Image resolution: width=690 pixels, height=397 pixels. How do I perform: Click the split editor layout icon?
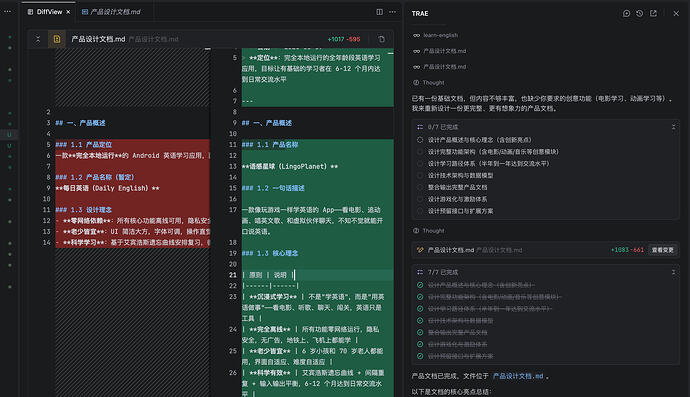coord(379,12)
